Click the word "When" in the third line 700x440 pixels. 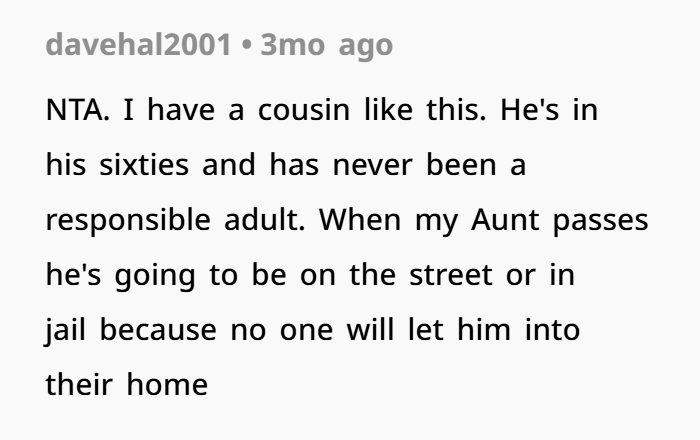click(x=360, y=220)
